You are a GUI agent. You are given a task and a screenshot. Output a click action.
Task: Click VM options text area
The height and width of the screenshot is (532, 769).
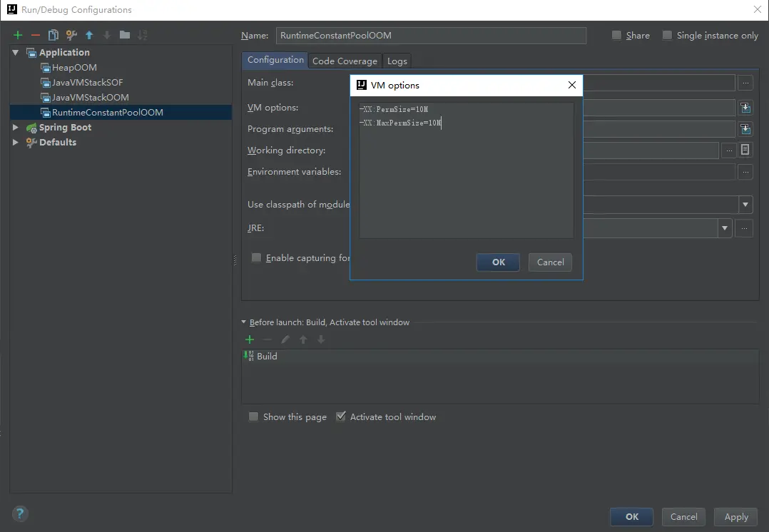467,170
